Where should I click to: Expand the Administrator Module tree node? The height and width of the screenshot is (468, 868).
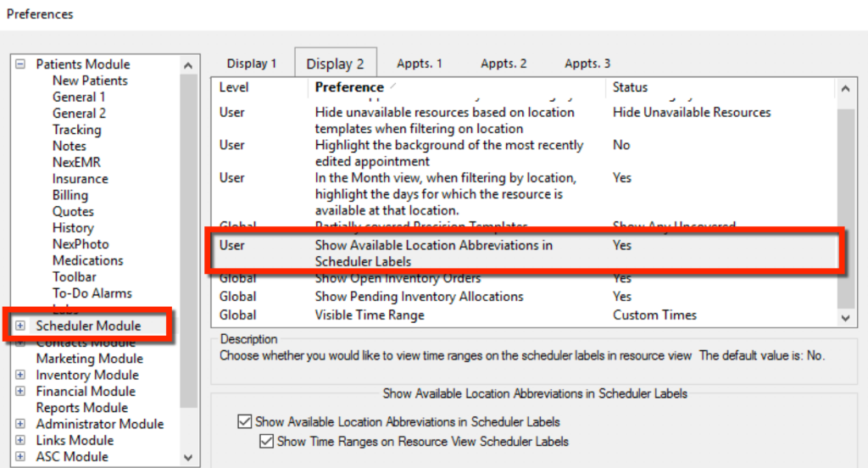click(x=20, y=424)
